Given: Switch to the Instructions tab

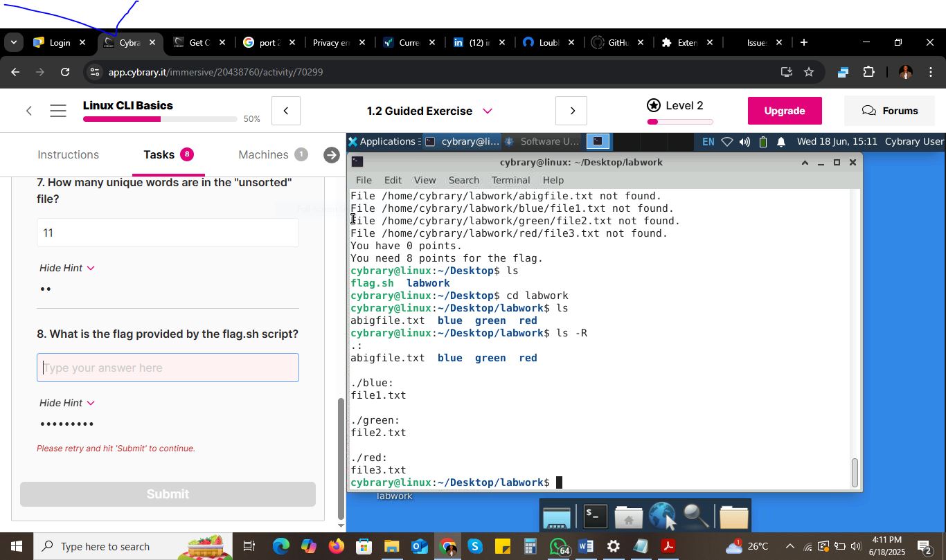Looking at the screenshot, I should pos(68,155).
